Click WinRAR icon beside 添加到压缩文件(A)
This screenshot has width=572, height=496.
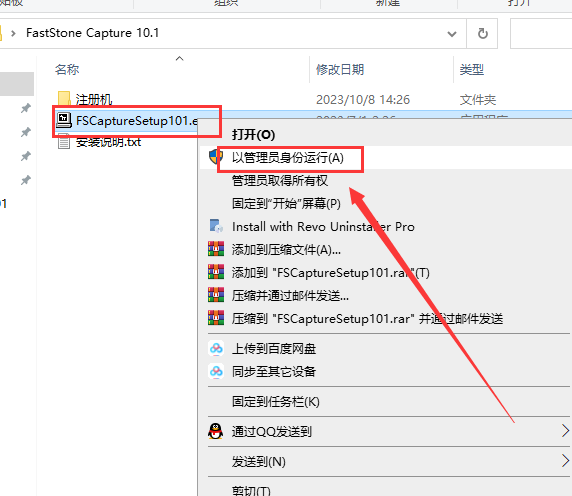point(216,249)
